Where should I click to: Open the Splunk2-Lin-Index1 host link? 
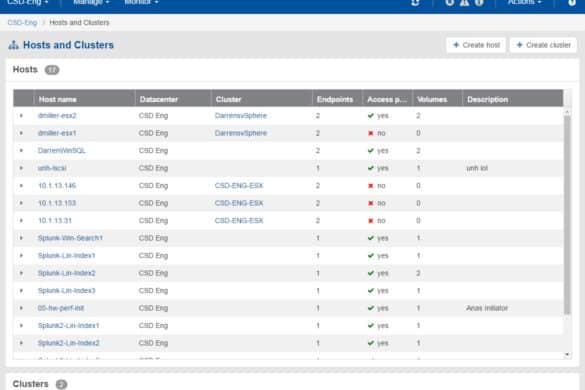click(69, 326)
